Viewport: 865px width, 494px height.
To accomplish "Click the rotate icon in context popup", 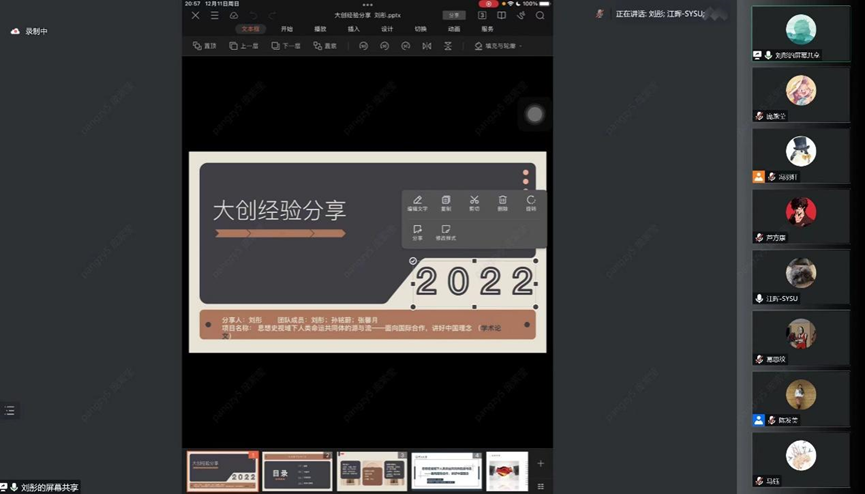I will 531,201.
